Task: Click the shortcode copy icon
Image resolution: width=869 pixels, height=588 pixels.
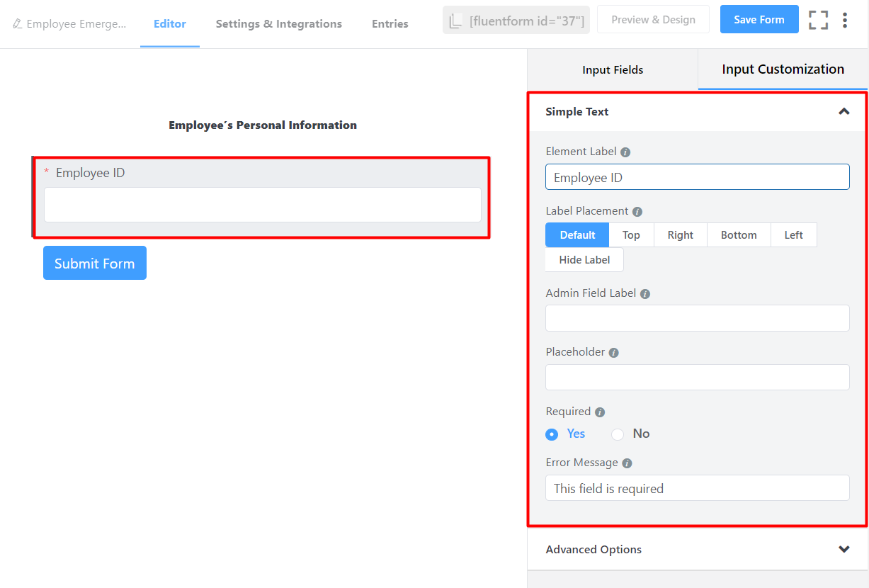Action: tap(456, 20)
